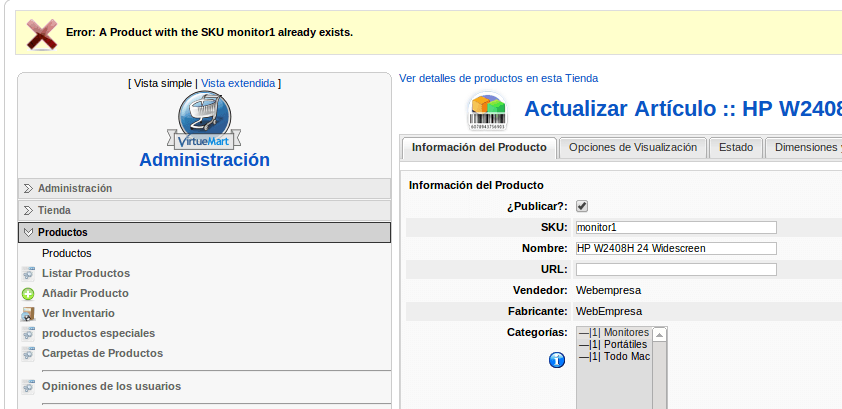Open the Estado tab
The width and height of the screenshot is (842, 409).
tap(736, 148)
